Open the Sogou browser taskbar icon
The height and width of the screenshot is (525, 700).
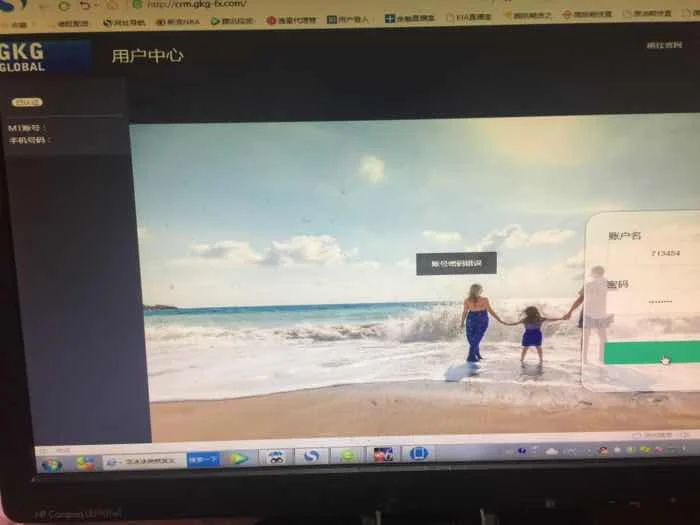pos(311,456)
